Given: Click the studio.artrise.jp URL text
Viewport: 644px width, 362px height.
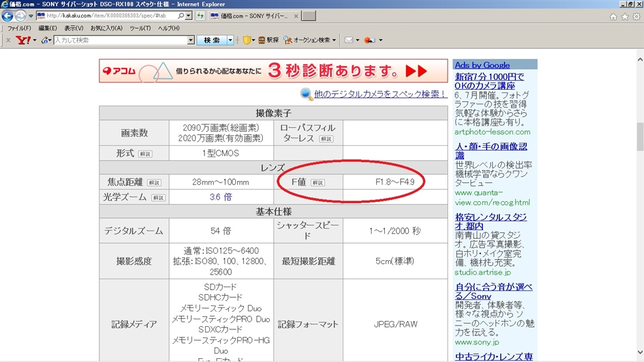Looking at the screenshot, I should (x=482, y=272).
